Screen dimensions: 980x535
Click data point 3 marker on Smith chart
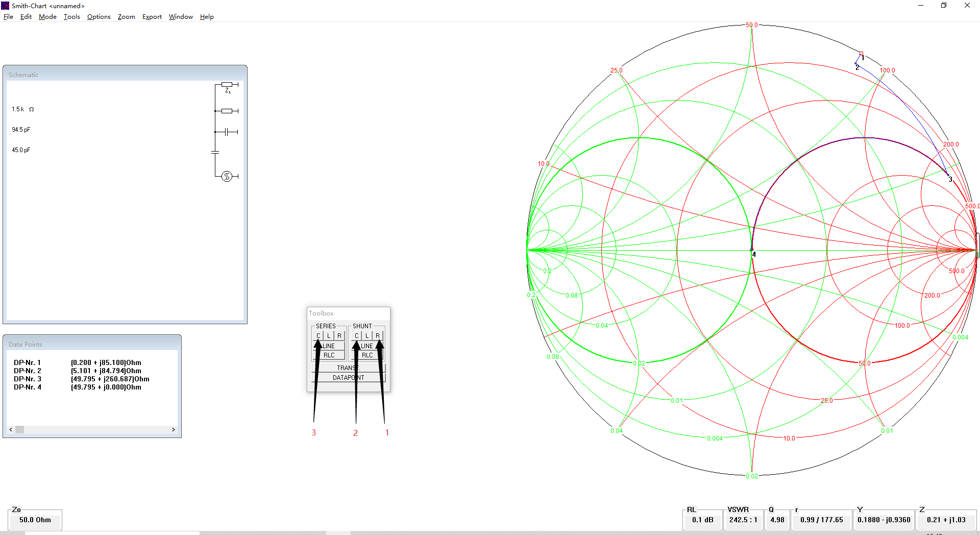[x=948, y=175]
